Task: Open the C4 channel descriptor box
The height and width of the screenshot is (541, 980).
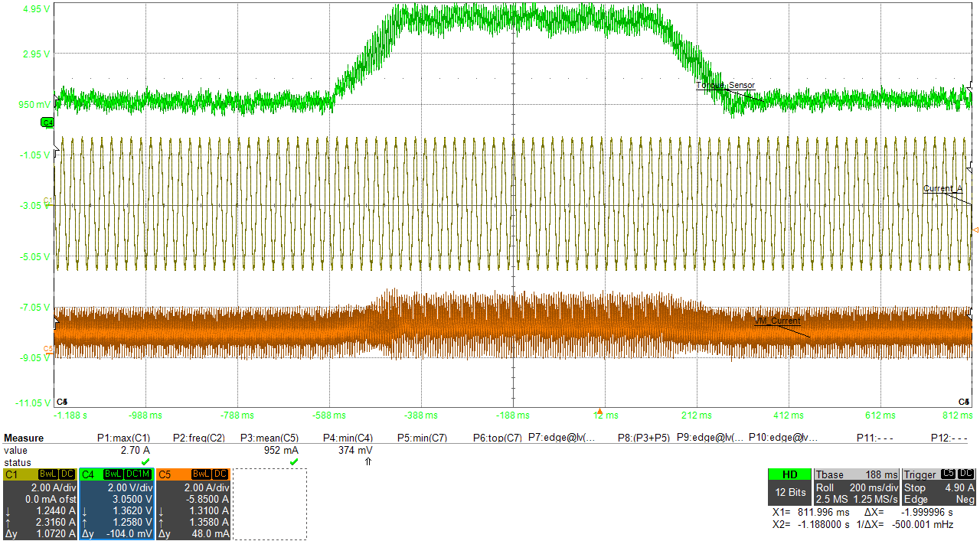Action: (x=116, y=504)
